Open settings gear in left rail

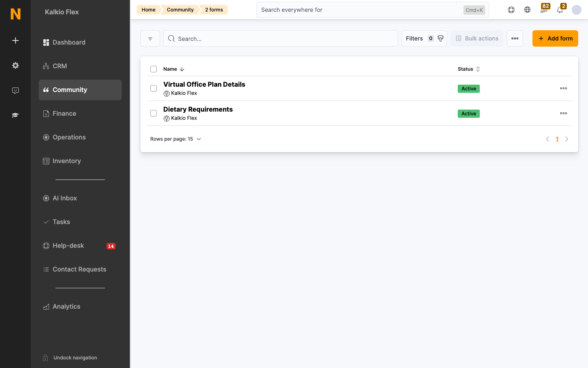[x=16, y=65]
